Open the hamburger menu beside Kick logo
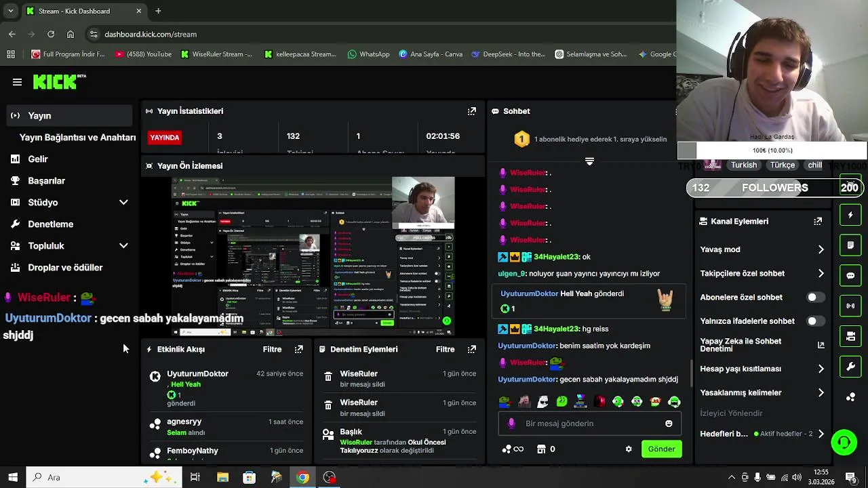Screen dimensions: 868x488 tap(17, 82)
